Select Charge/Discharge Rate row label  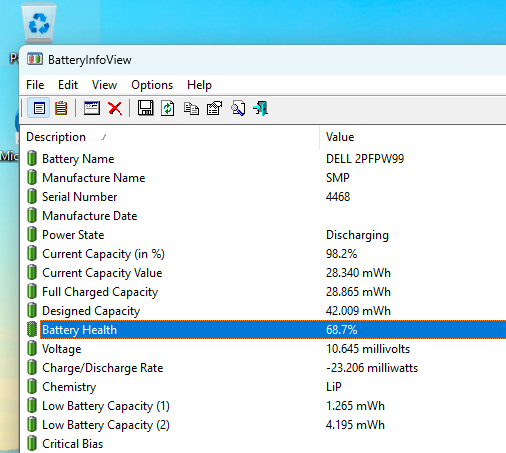[103, 368]
